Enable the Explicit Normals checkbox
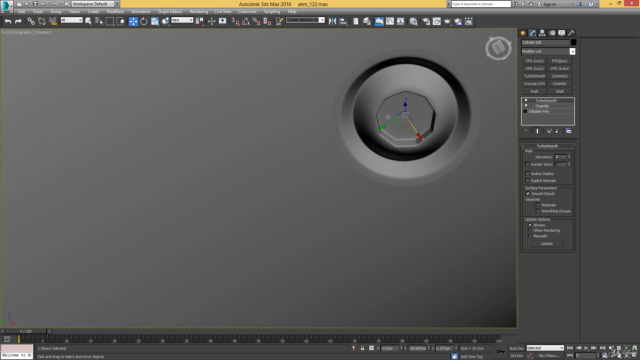The image size is (640, 360). pos(528,180)
